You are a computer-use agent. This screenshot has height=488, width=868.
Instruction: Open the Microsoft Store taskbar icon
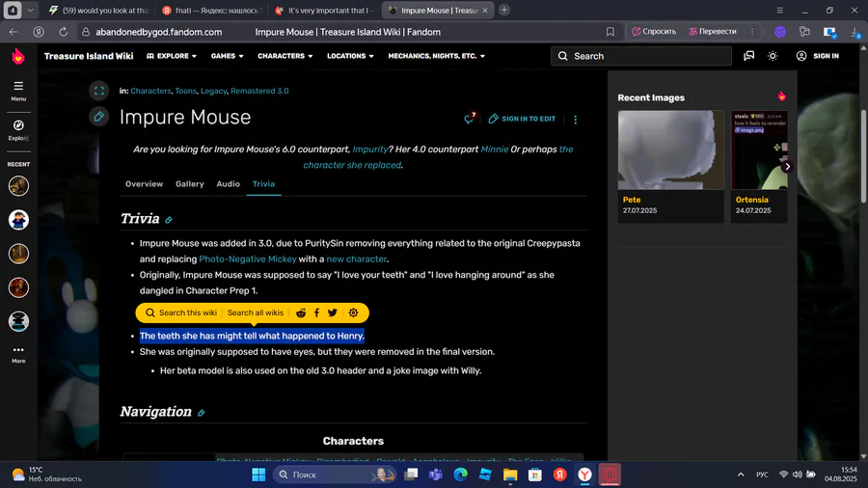[534, 474]
